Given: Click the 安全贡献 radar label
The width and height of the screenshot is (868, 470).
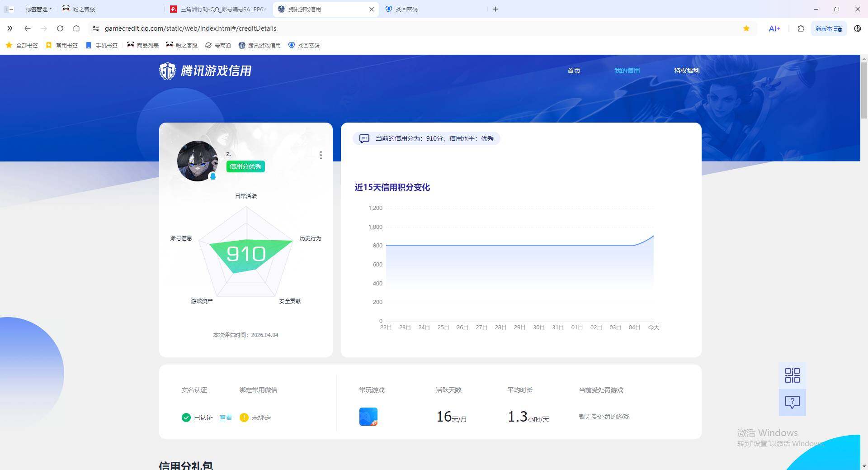Looking at the screenshot, I should [290, 301].
